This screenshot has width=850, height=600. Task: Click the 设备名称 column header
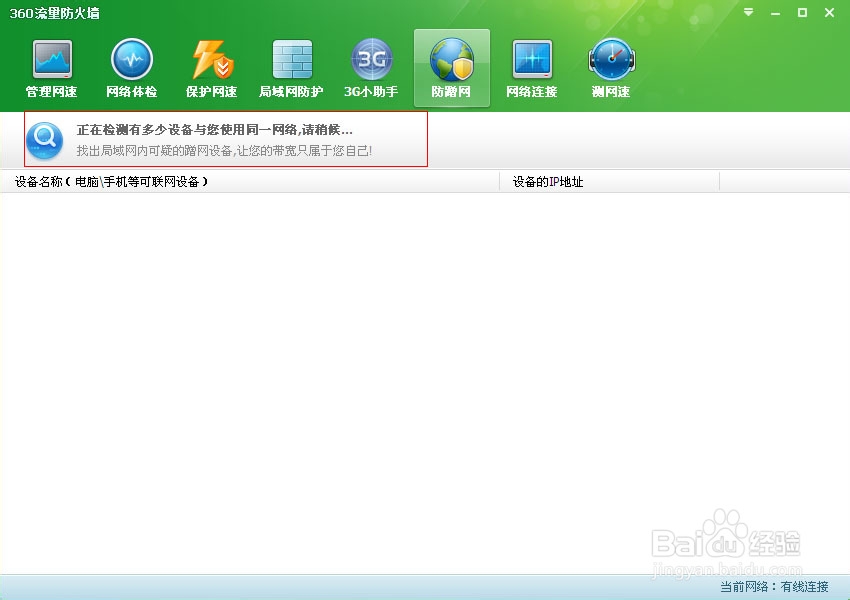pos(249,182)
